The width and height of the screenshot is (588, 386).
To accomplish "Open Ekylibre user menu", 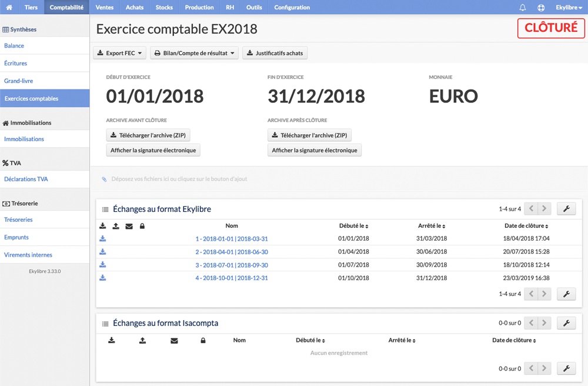I will point(569,8).
